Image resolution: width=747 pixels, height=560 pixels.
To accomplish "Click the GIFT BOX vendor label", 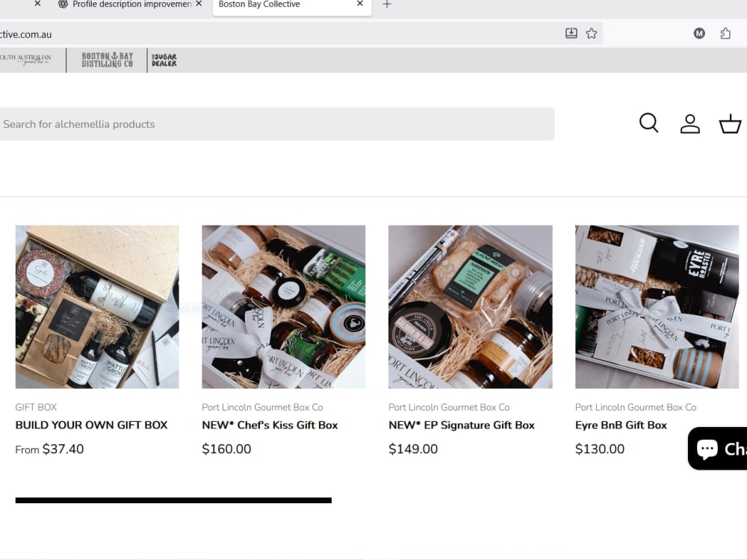I will [36, 407].
